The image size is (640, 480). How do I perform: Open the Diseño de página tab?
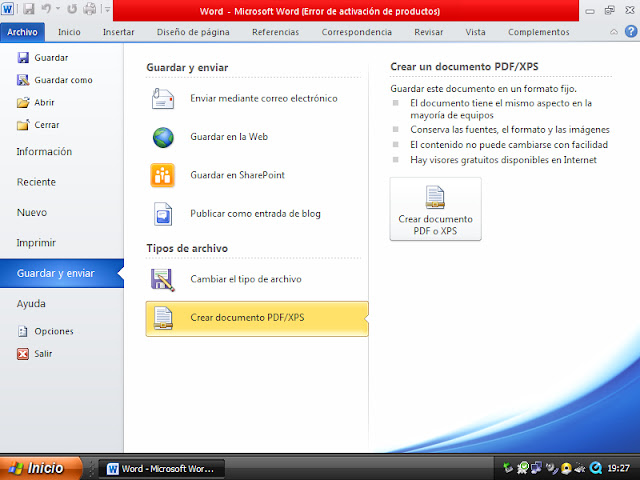tap(193, 32)
